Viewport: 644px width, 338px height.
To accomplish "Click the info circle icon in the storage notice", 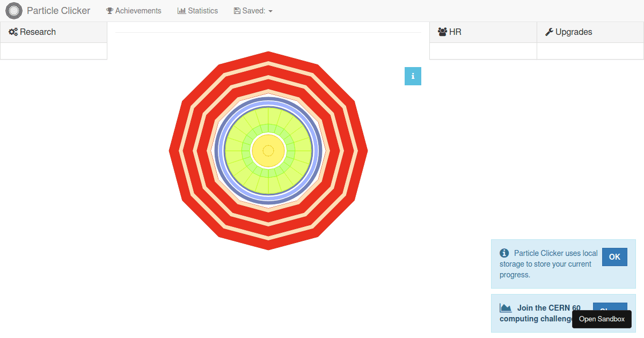I will click(504, 253).
